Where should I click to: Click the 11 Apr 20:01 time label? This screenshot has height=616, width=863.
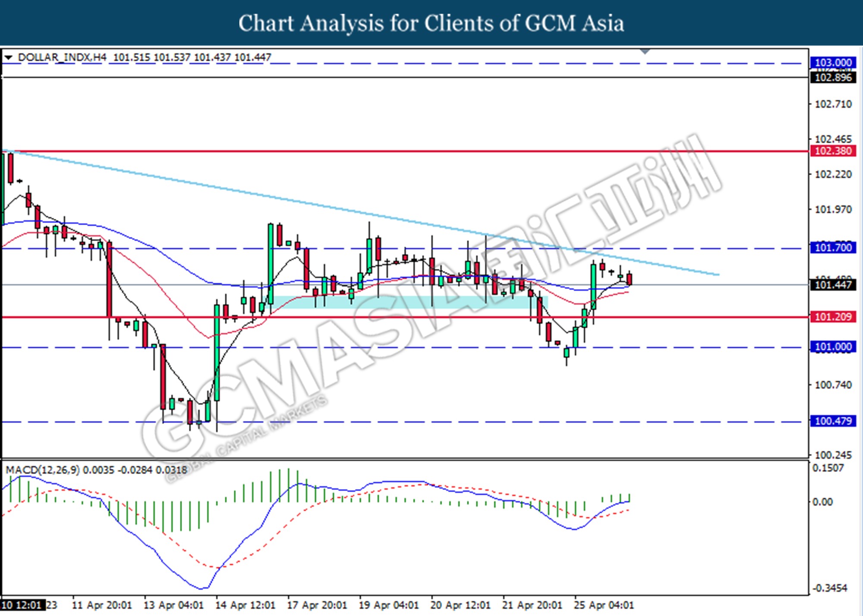[x=102, y=605]
